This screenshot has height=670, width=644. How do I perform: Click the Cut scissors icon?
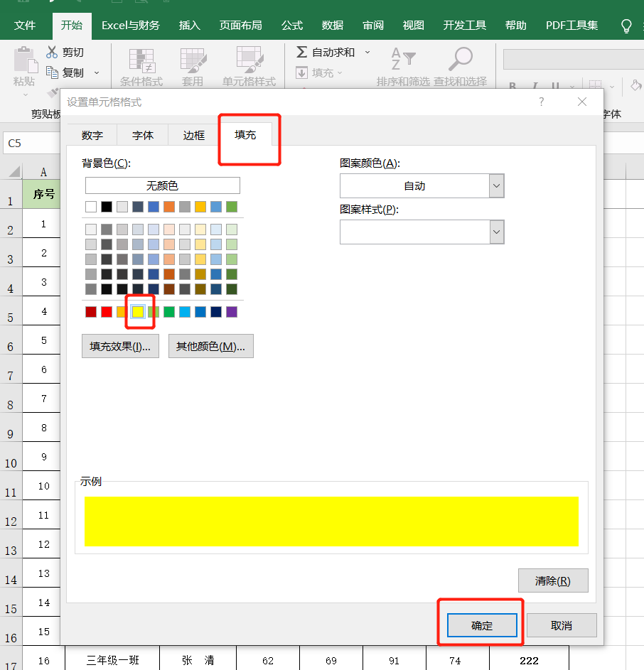(52, 52)
